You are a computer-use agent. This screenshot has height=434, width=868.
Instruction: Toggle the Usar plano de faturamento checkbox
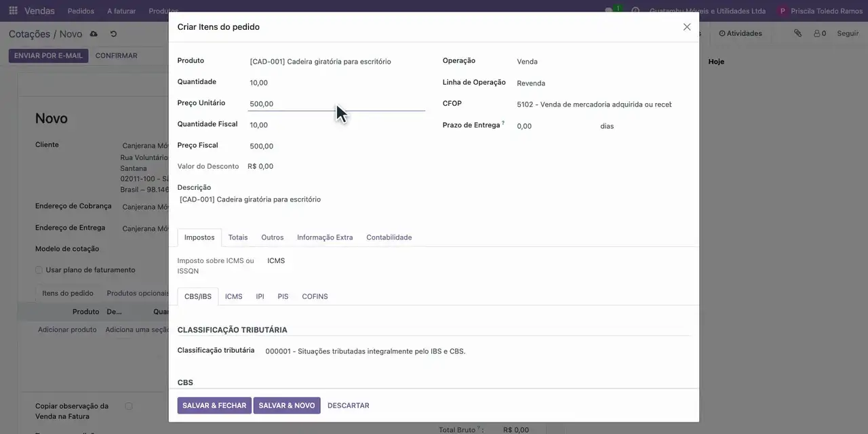[39, 270]
